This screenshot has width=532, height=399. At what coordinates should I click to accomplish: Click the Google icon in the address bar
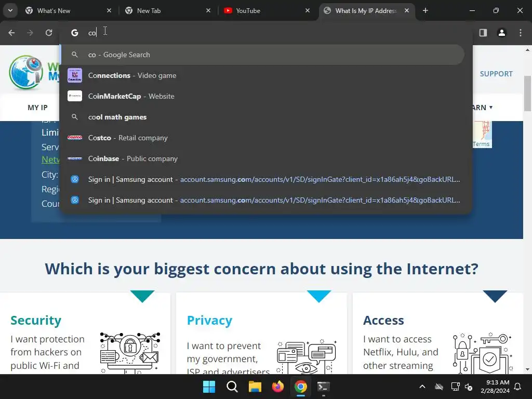tap(75, 33)
